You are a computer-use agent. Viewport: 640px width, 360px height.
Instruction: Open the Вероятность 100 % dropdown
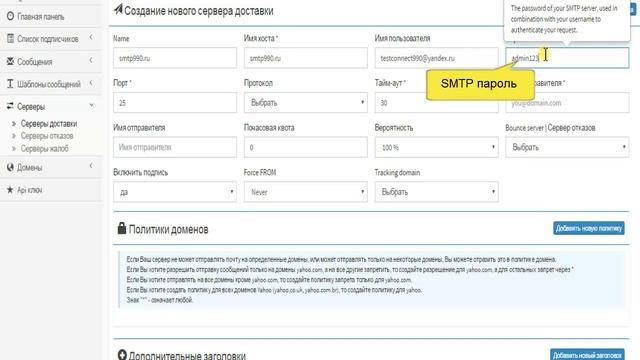pyautogui.click(x=436, y=147)
